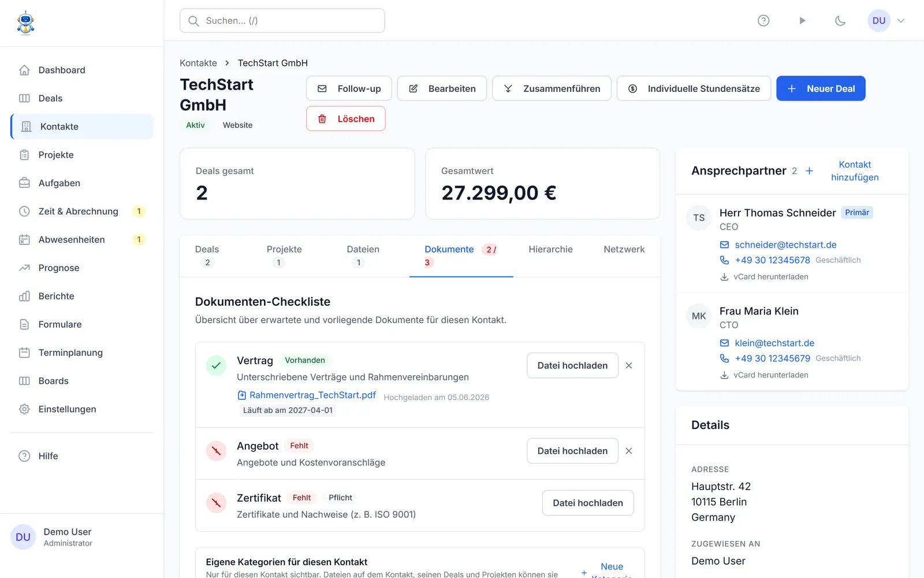
Task: Click Abwesenheiten calendar icon
Action: [24, 240]
